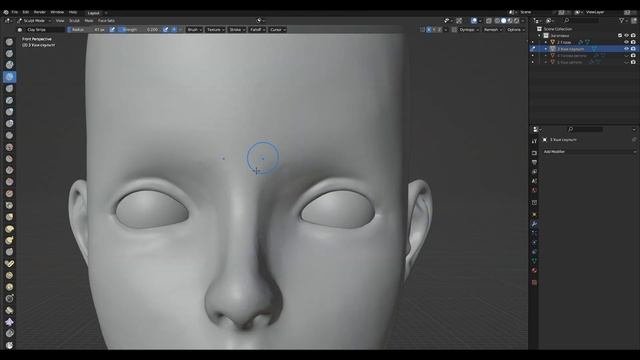Open the Texture dropdown
This screenshot has width=640, height=360.
click(215, 30)
